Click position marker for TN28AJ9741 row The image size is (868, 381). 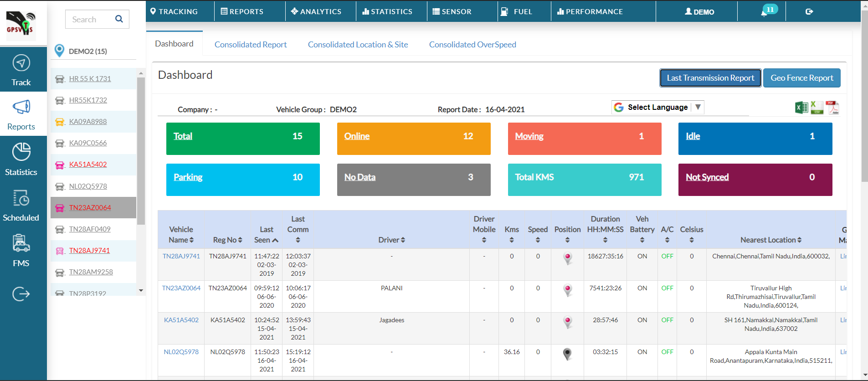[x=568, y=258]
